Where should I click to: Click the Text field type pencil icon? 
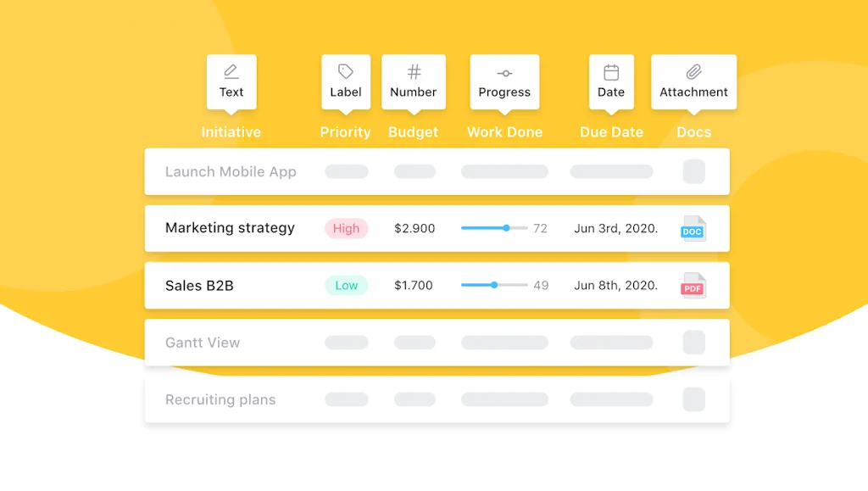click(231, 72)
